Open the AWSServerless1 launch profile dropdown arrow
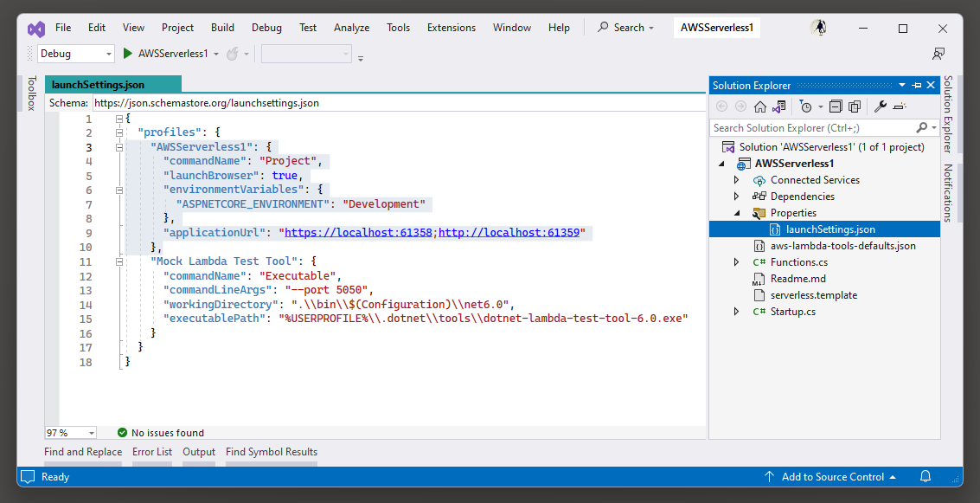980x503 pixels. pyautogui.click(x=216, y=54)
